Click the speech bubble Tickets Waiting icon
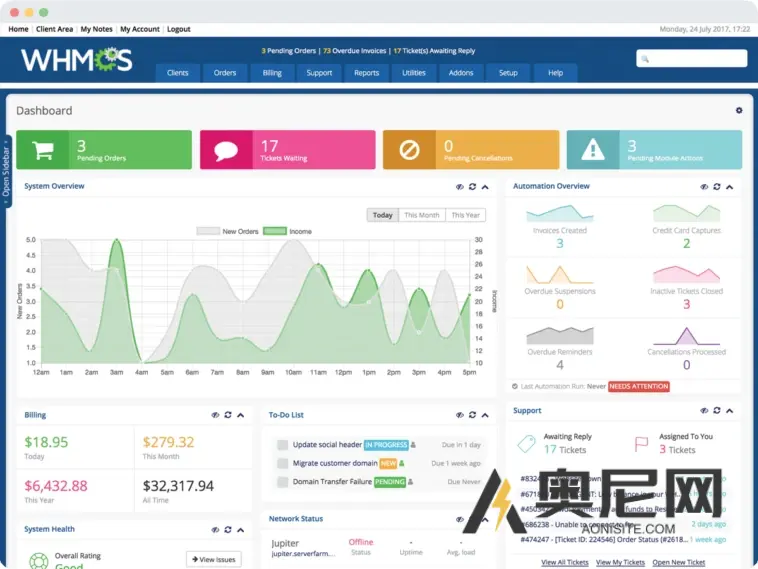Screen dimensions: 758x569 pos(226,150)
